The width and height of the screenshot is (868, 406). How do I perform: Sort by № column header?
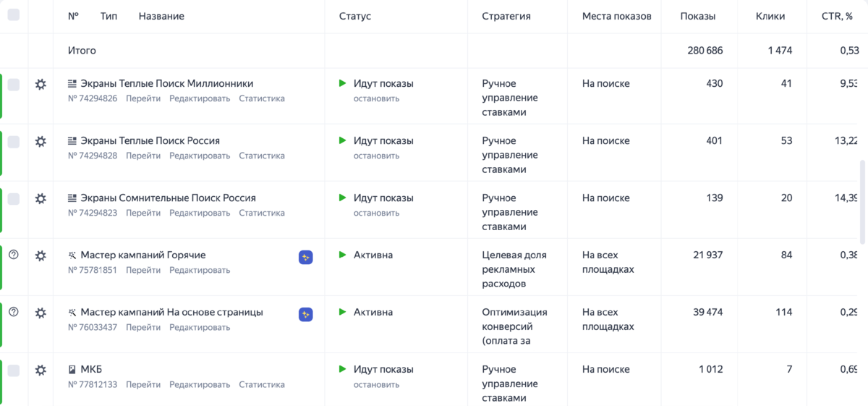(x=73, y=16)
